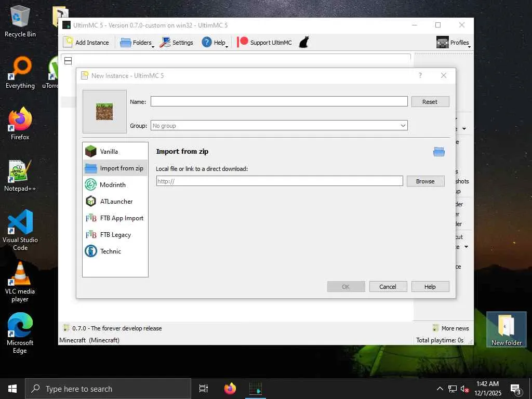The height and width of the screenshot is (399, 532).
Task: Cancel the New Instance dialog
Action: click(388, 287)
